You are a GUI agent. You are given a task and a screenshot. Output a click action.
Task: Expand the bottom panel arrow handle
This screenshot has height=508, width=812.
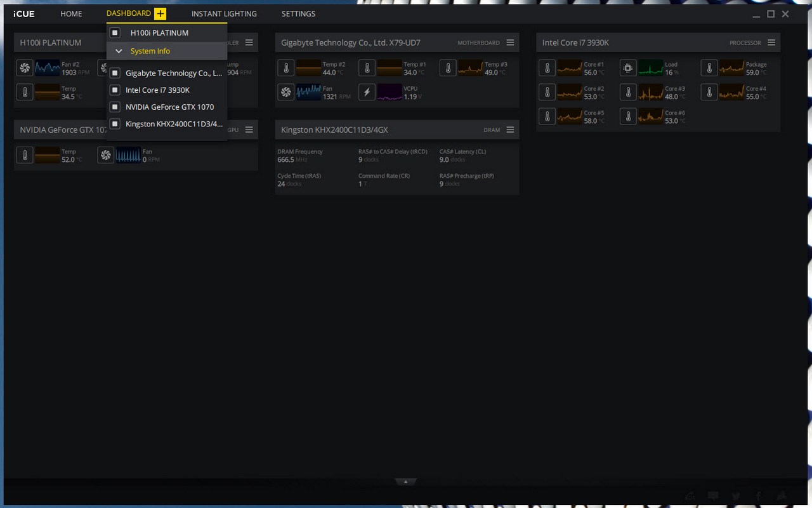(x=406, y=482)
